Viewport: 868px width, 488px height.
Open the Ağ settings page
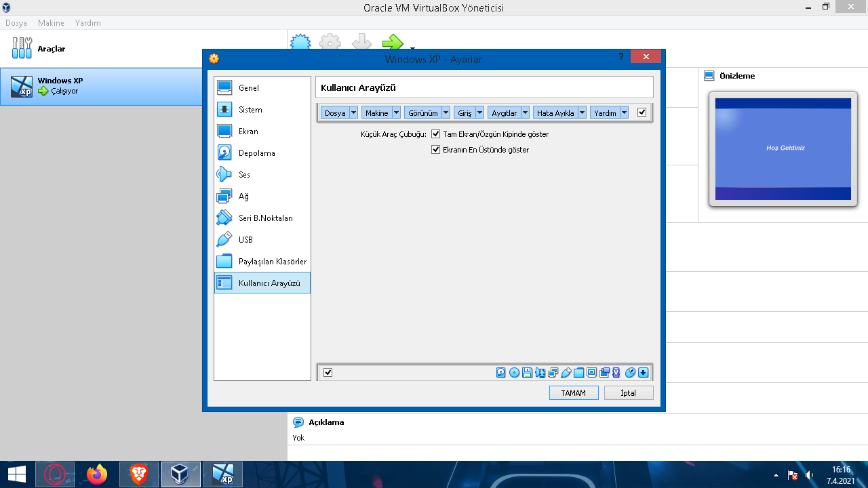262,196
